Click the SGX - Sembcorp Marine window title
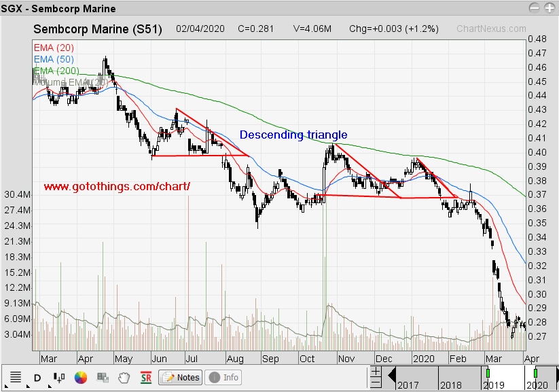 tap(58, 9)
